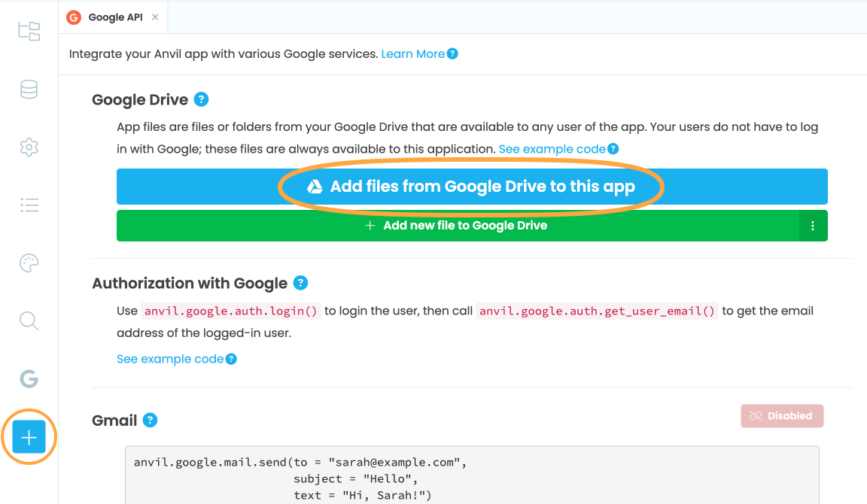Screen dimensions: 867x504
Task: Click the help icon next to Authorization with Google
Action: pos(300,283)
